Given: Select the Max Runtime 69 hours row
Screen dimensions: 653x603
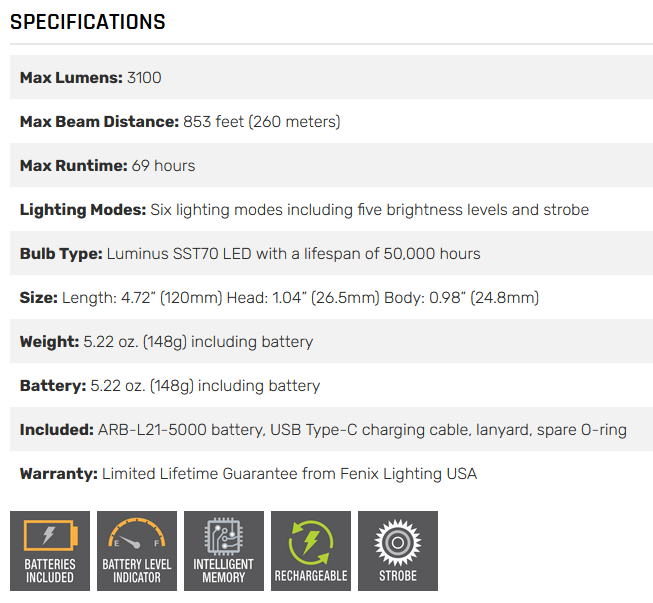Looking at the screenshot, I should coord(331,165).
